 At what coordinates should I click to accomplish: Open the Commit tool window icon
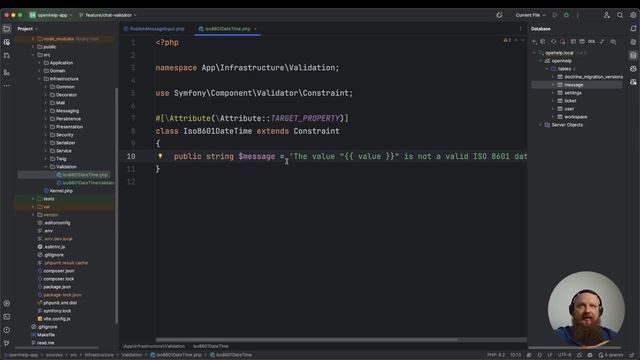(x=7, y=42)
